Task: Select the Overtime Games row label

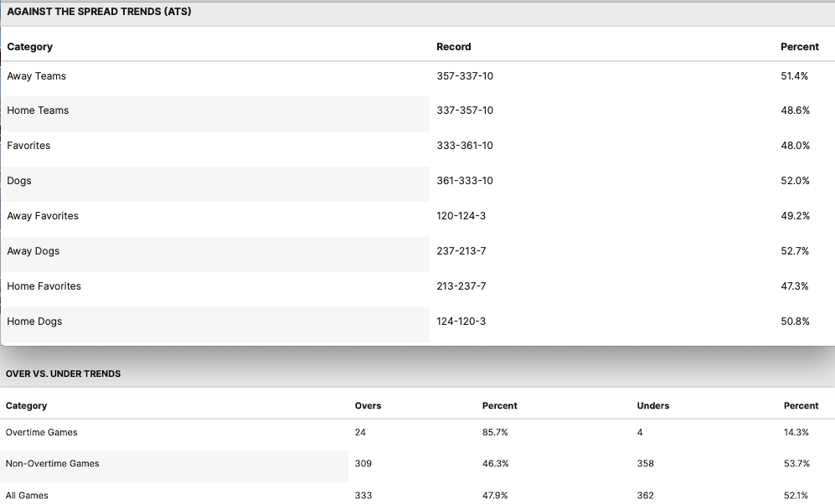Action: click(x=42, y=433)
